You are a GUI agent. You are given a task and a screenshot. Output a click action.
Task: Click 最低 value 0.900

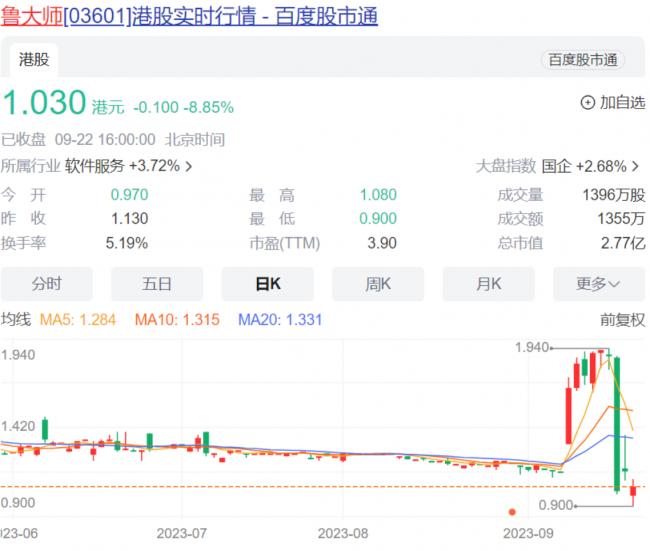[x=378, y=218]
